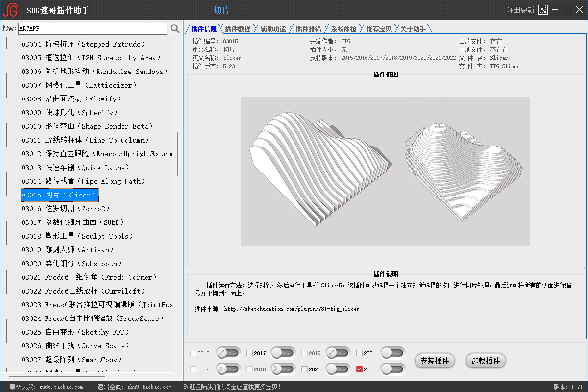Enable the 2020 version checkbox
This screenshot has height=392, width=588.
pyautogui.click(x=305, y=369)
